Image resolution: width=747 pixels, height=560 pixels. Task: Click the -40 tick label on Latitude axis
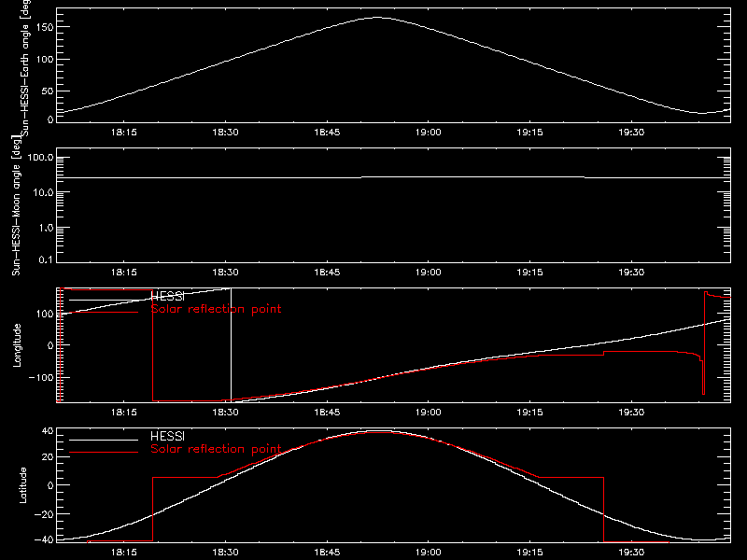coord(44,540)
